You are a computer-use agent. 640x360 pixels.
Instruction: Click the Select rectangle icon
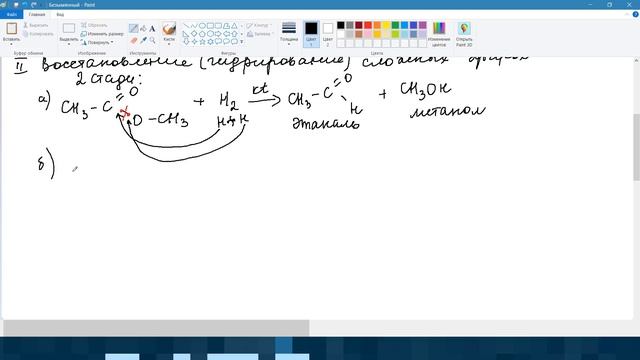pyautogui.click(x=69, y=28)
